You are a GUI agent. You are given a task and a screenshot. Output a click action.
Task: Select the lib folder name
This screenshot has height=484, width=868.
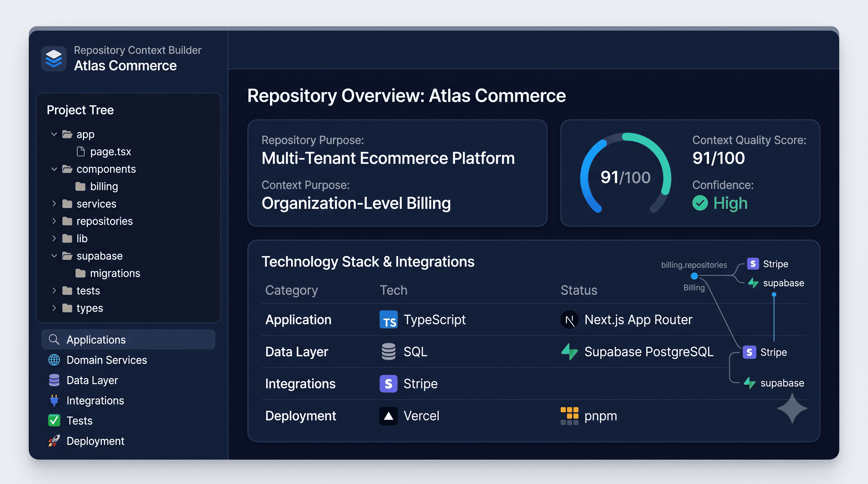click(x=82, y=238)
